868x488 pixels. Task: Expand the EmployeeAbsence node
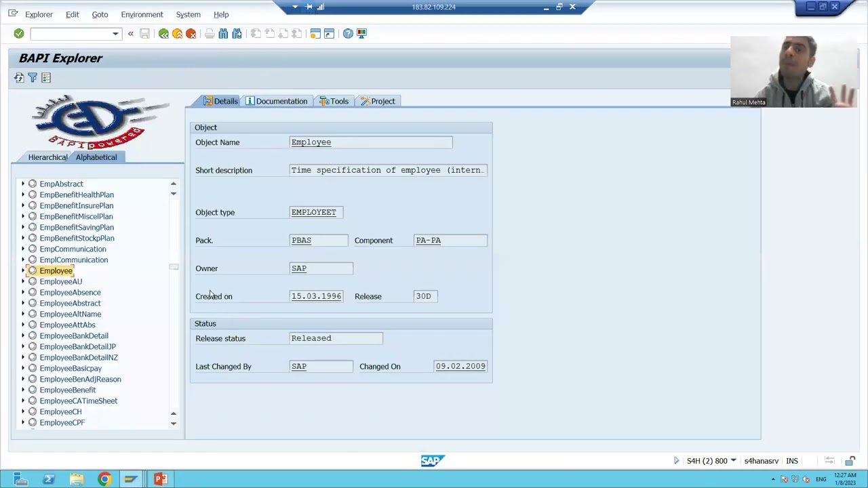[x=23, y=292]
